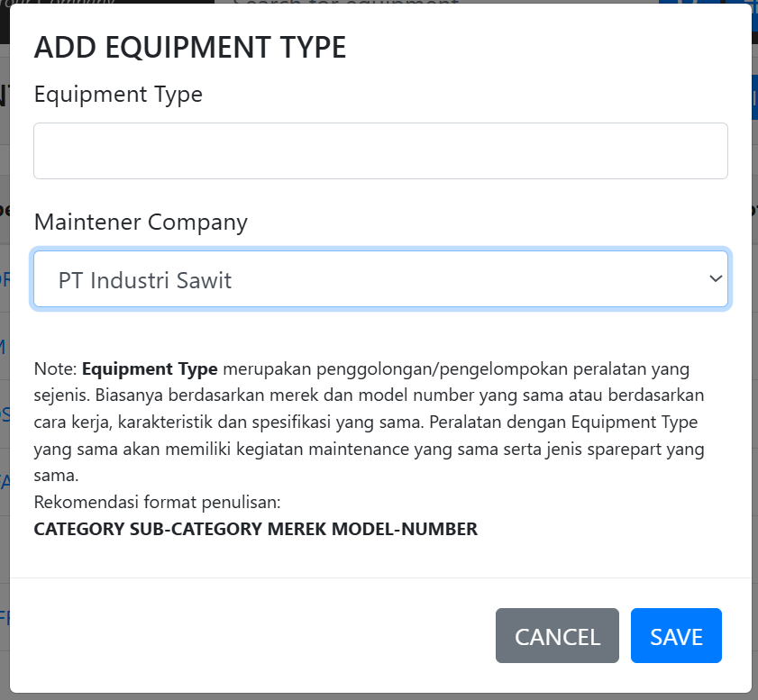Screen dimensions: 758x700
Task: Select the PT Industri Sawit option text
Action: pos(145,280)
